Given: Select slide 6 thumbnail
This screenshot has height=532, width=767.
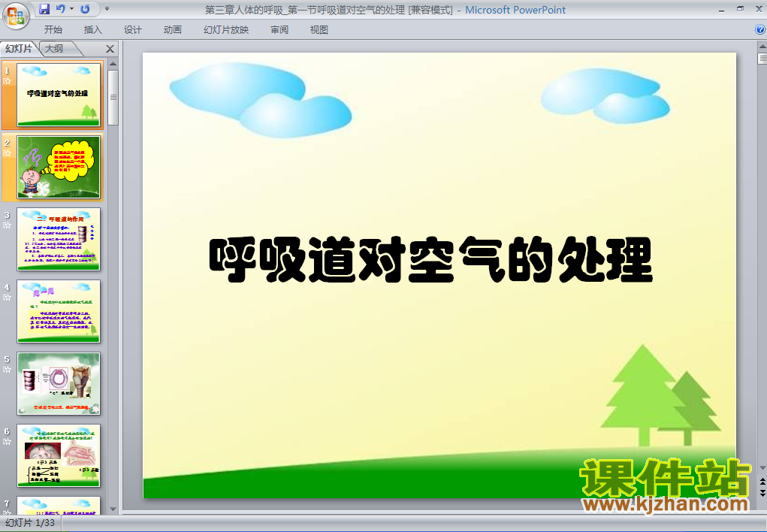Looking at the screenshot, I should [x=59, y=455].
